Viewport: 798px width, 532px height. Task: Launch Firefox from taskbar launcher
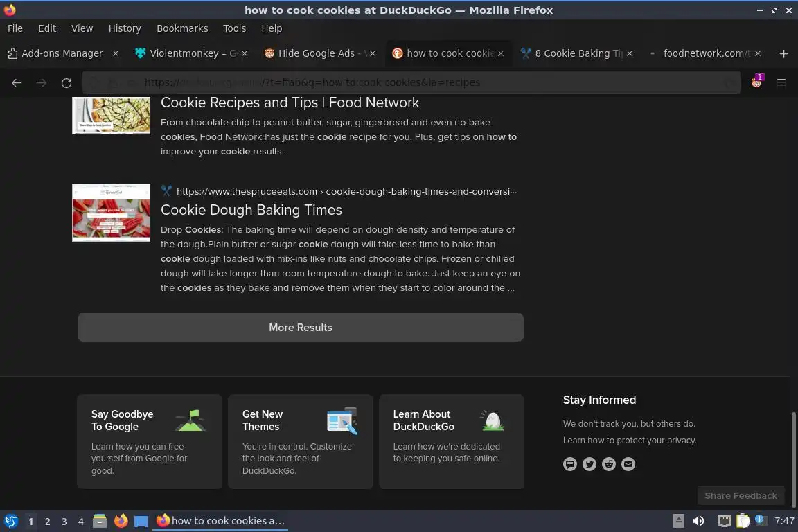[121, 521]
